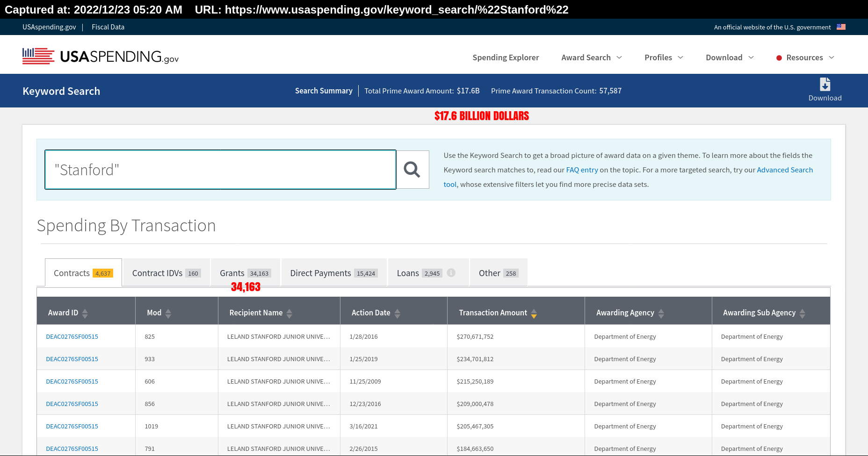Click the action date 11/25/2009
868x456 pixels.
[365, 381]
